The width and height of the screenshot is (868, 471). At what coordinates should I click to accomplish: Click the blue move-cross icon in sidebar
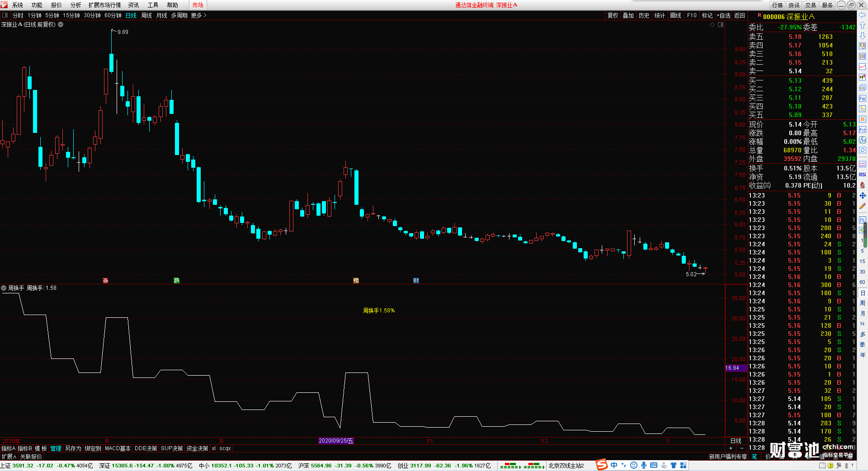point(863,195)
